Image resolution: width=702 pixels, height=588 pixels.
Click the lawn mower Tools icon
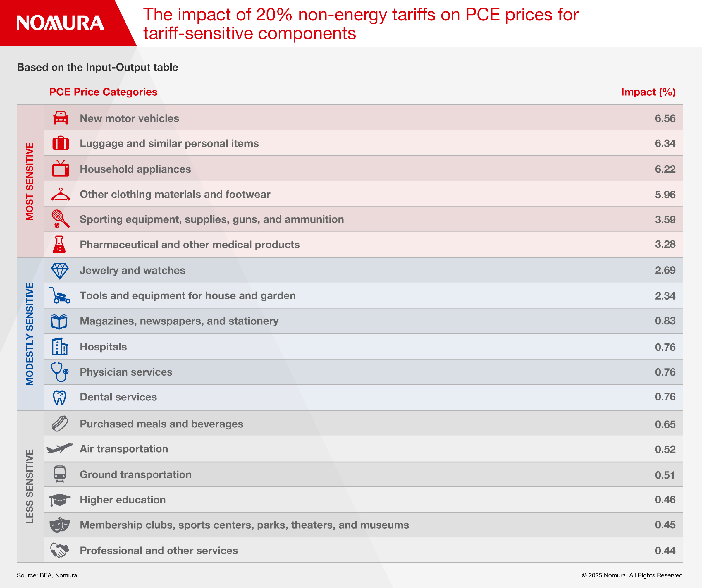(x=60, y=295)
